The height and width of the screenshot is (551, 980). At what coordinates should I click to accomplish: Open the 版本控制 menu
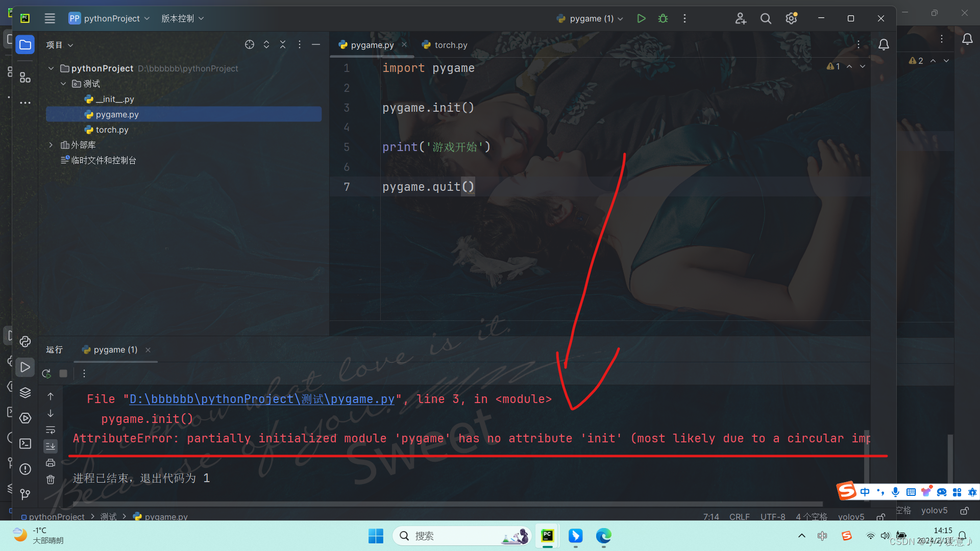[x=182, y=18]
